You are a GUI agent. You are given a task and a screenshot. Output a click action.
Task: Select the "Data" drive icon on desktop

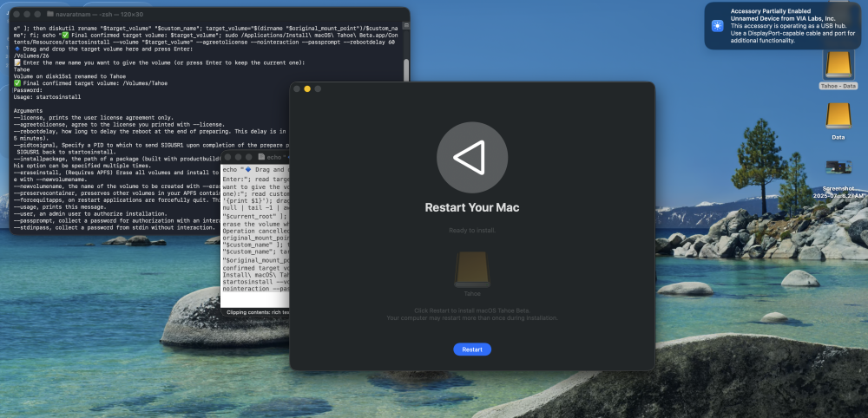click(838, 115)
